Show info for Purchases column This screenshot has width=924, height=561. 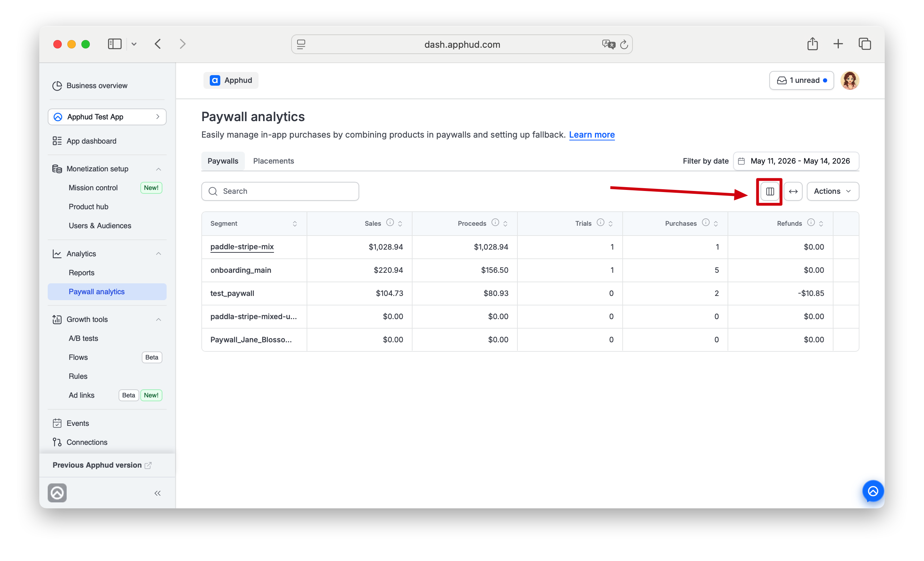tap(705, 223)
